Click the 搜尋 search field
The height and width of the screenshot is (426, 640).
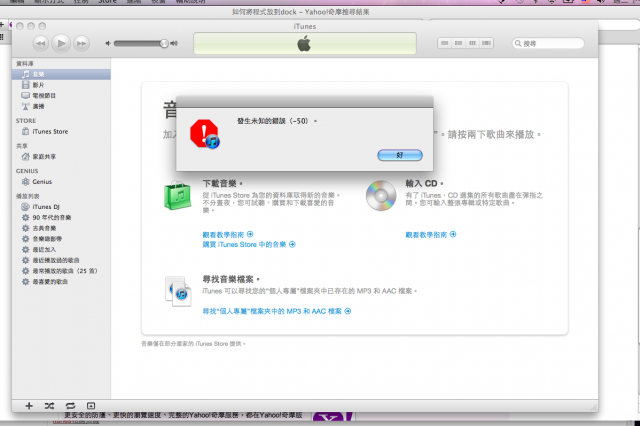point(548,43)
